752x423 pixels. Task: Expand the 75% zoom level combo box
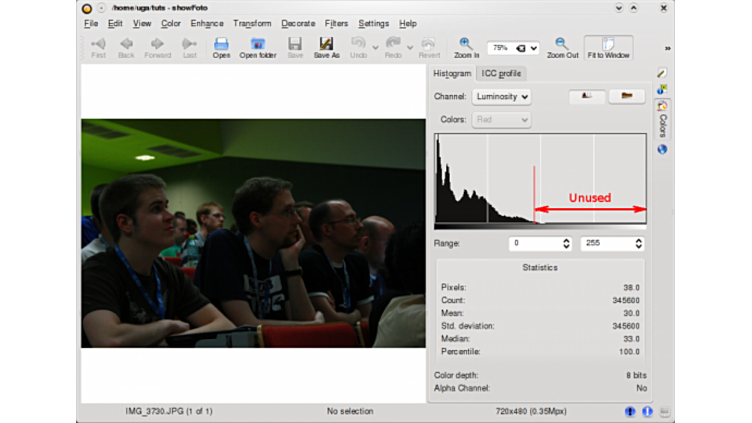point(513,48)
